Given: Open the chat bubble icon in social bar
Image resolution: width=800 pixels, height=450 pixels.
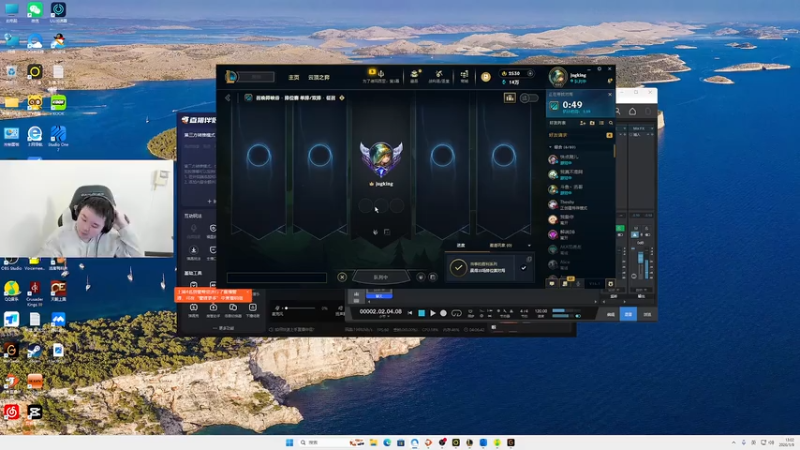Looking at the screenshot, I should point(552,284).
